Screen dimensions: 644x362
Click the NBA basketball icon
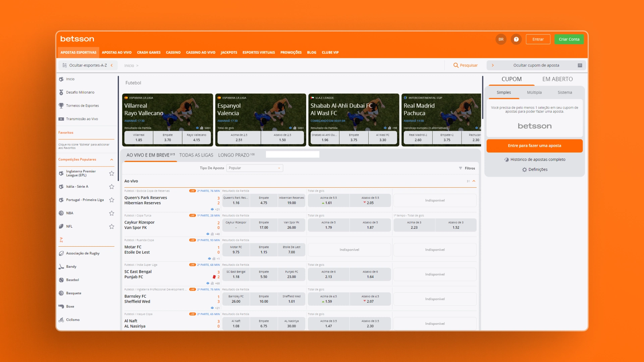pyautogui.click(x=61, y=213)
